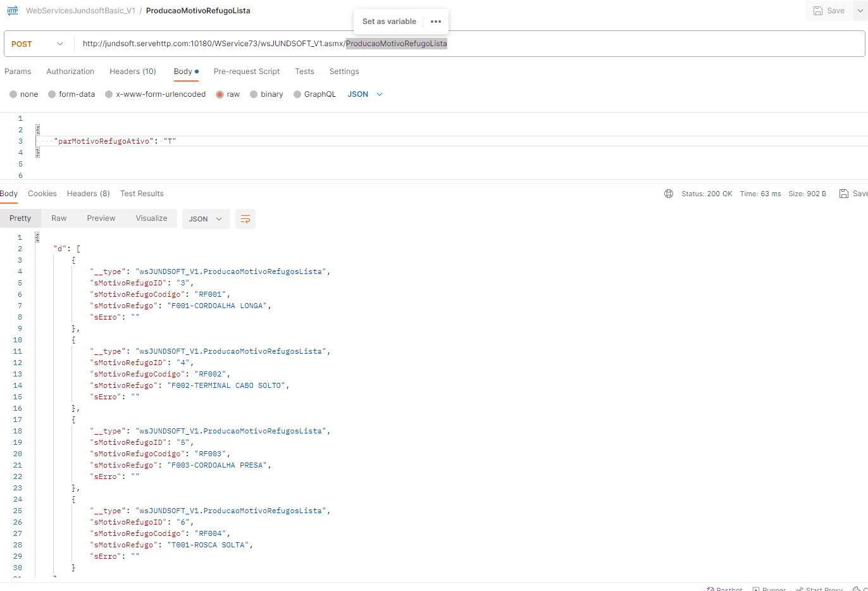This screenshot has width=868, height=591.
Task: Click the sMotivoRefugoCodigo "RF004" line
Action: click(160, 533)
